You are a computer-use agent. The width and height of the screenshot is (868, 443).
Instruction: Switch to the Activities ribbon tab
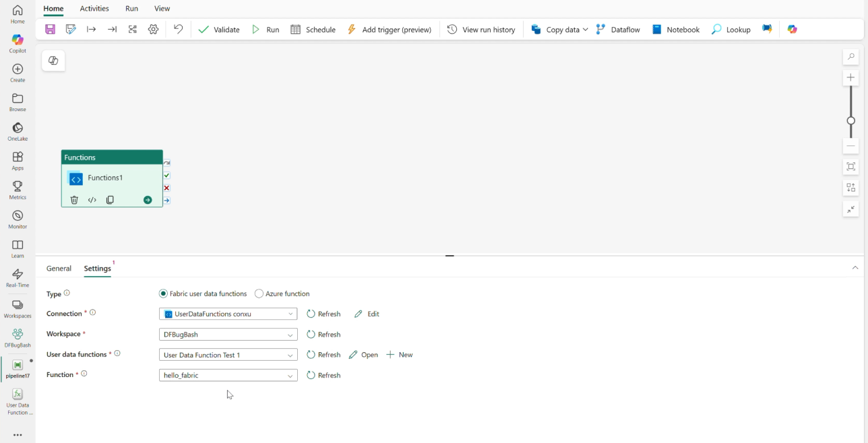94,9
